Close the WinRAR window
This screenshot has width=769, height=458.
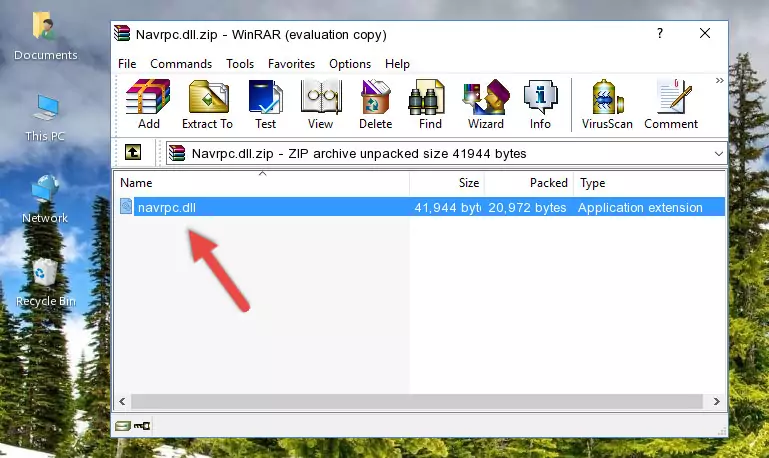tap(705, 33)
